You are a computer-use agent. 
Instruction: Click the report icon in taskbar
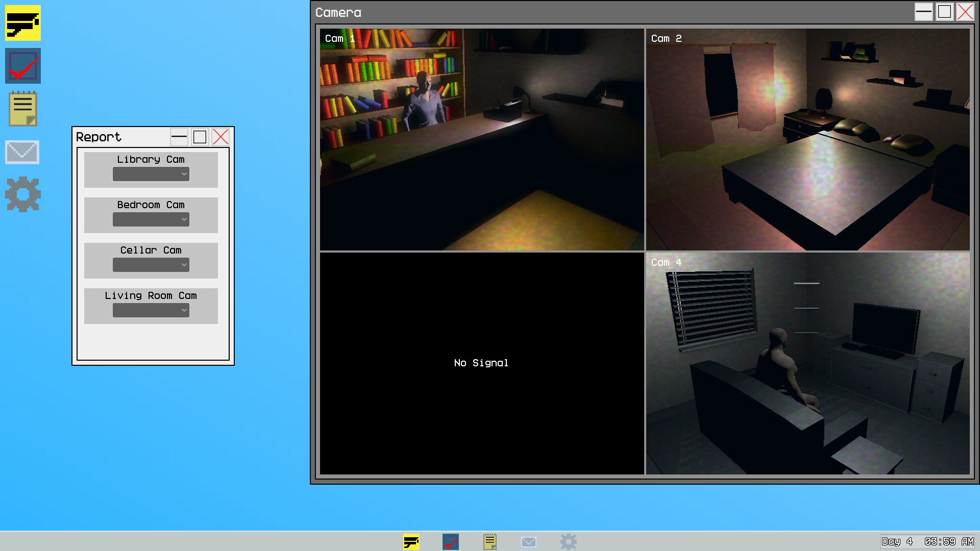coord(451,541)
